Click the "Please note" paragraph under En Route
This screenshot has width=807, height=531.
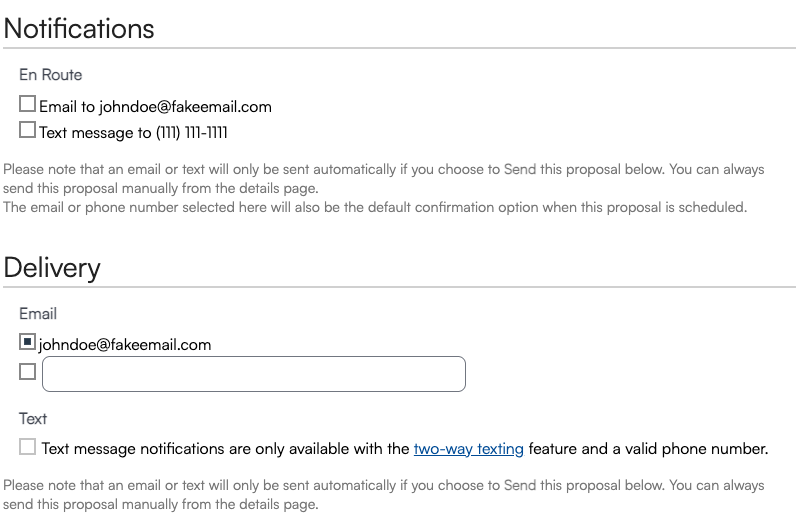[x=383, y=178]
